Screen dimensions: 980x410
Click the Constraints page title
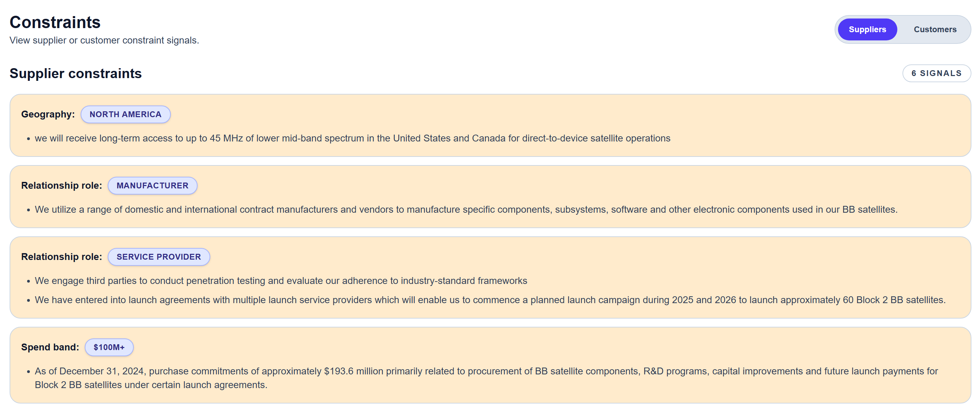pos(55,22)
